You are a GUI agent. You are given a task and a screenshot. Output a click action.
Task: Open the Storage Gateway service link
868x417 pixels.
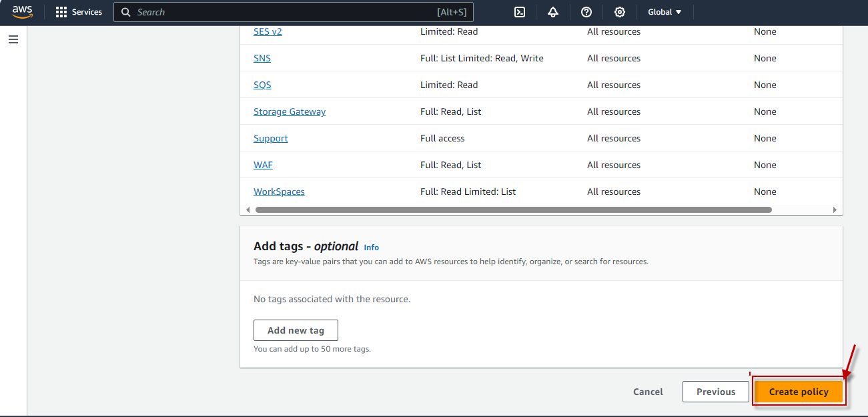(x=290, y=111)
